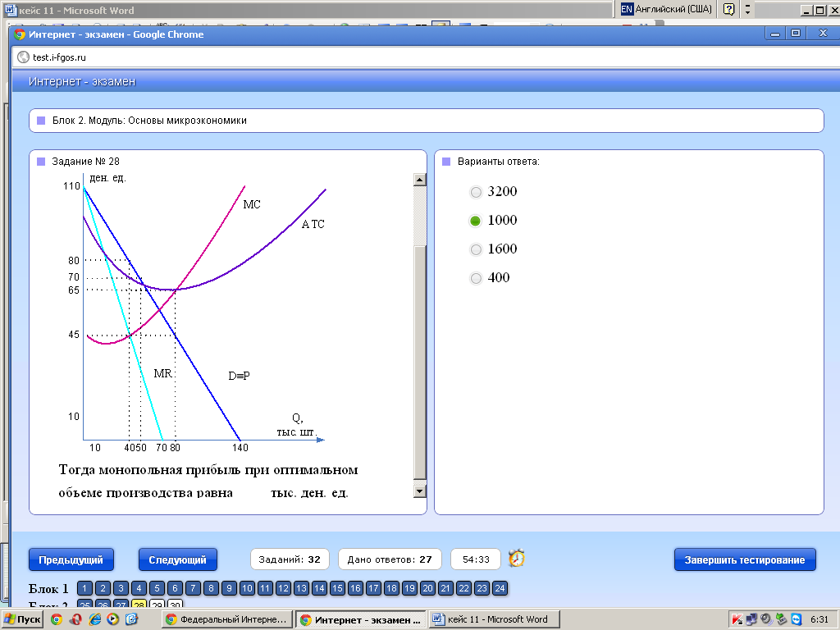The width and height of the screenshot is (840, 630).
Task: Switch to Федеральный Интерне... taskbar window
Action: [226, 620]
